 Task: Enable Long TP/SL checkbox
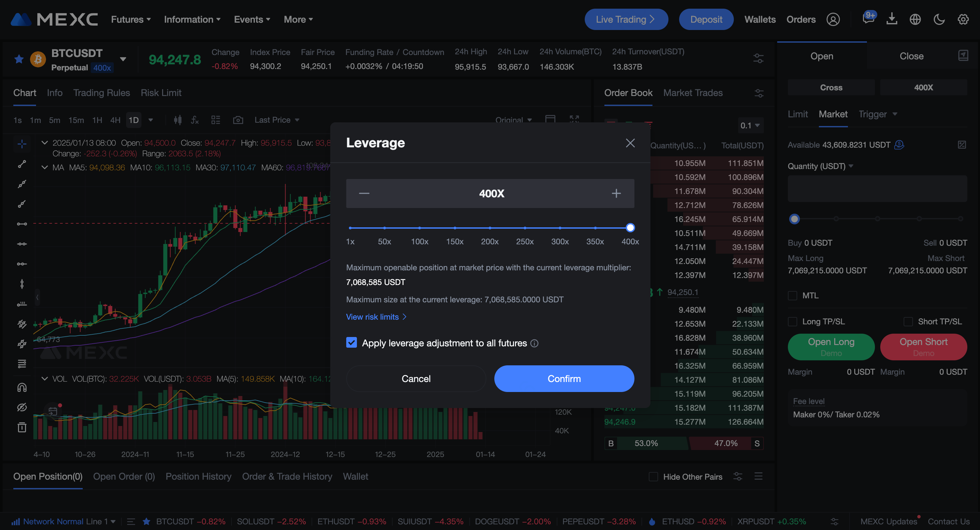(793, 322)
